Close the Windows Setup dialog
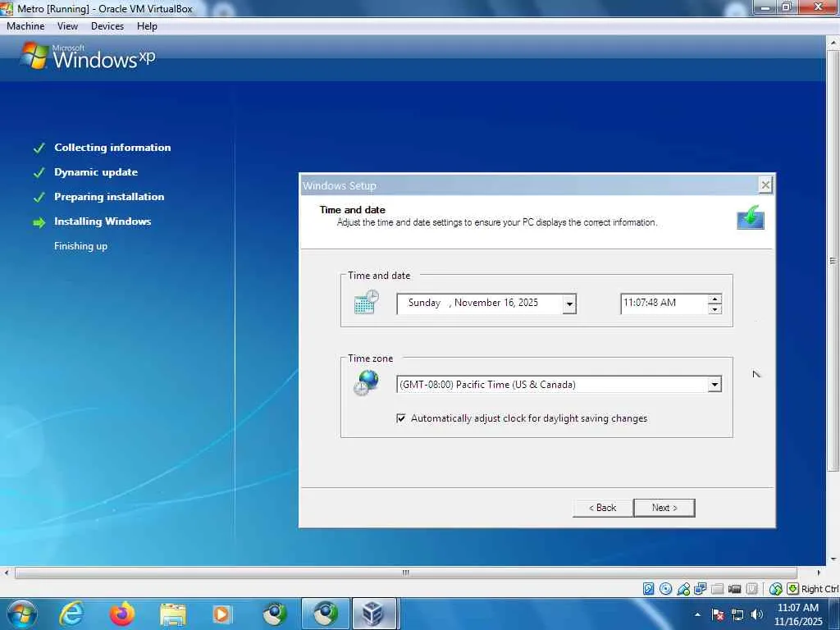 click(765, 185)
